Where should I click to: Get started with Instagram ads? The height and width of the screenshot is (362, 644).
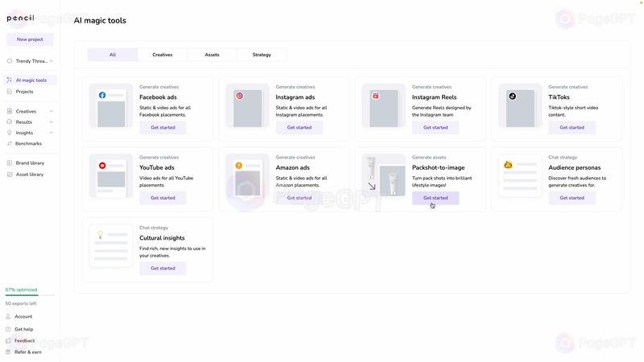[299, 128]
